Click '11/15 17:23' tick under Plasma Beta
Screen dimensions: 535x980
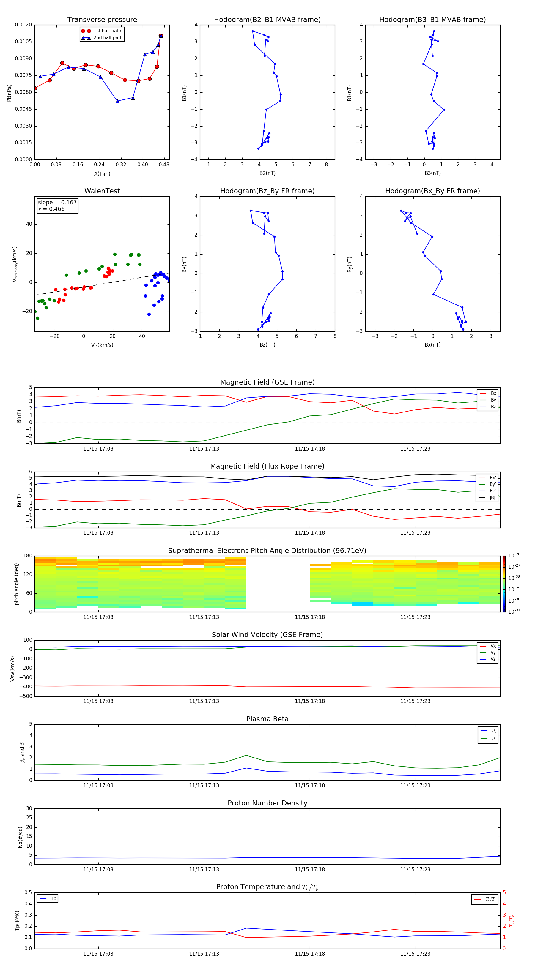pos(416,785)
